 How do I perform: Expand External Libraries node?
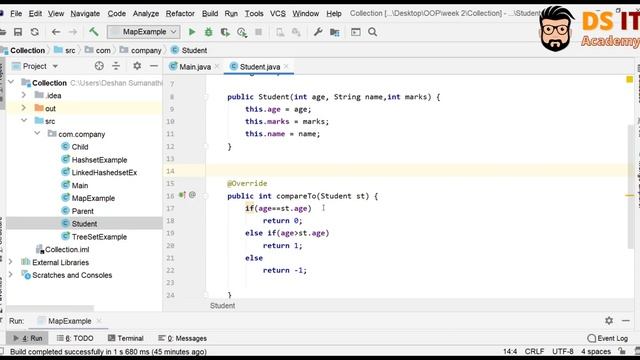tap(11, 262)
